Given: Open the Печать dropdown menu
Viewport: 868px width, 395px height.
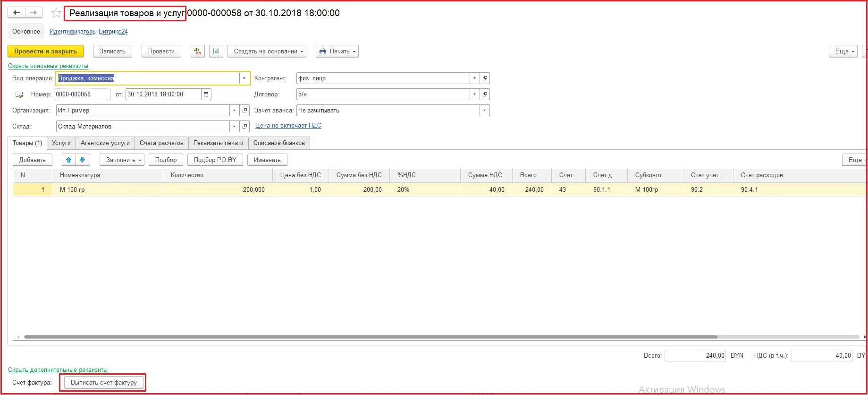Looking at the screenshot, I should [x=337, y=51].
